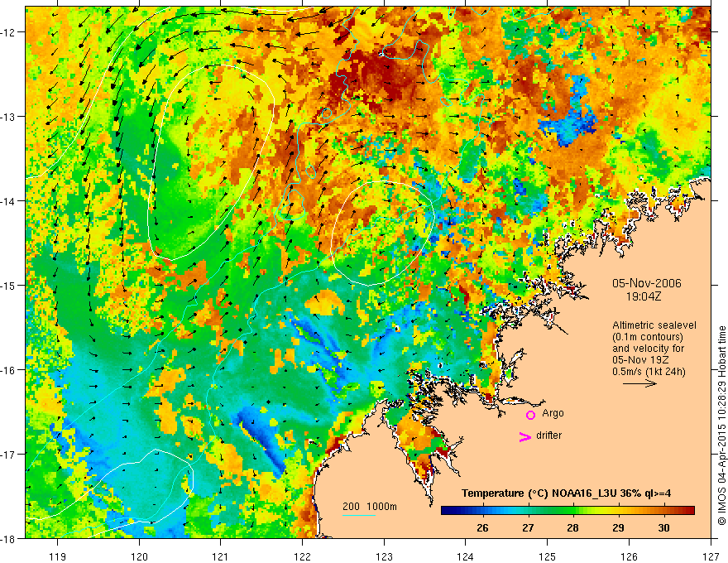
Task: Click the '-18' latitude axis label
Action: pyautogui.click(x=9, y=538)
